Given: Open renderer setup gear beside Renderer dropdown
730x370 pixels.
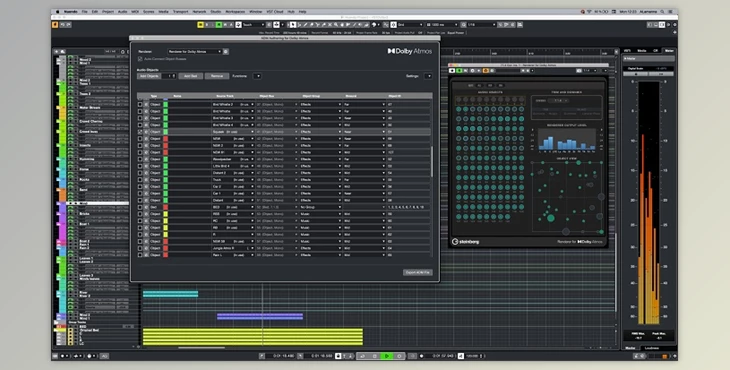Looking at the screenshot, I should pyautogui.click(x=226, y=52).
